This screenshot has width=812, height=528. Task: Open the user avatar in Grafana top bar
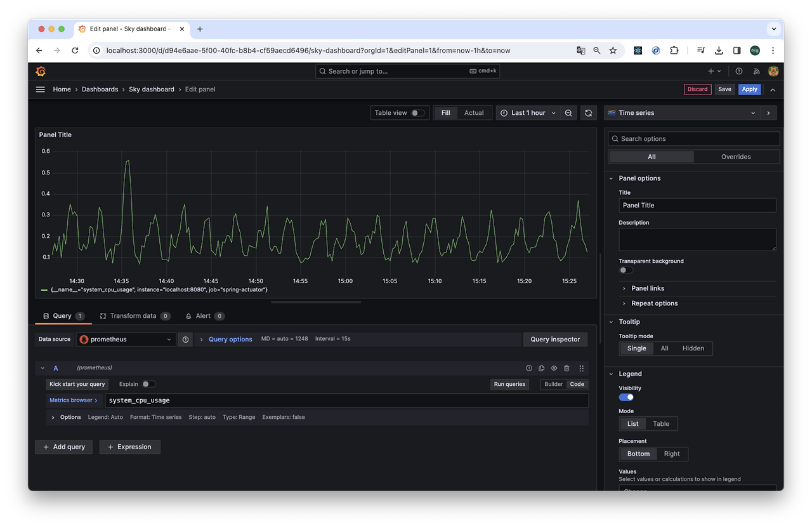pos(773,71)
